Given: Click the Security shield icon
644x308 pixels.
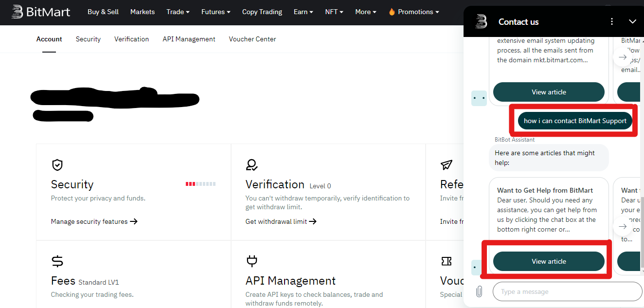Looking at the screenshot, I should pos(57,165).
